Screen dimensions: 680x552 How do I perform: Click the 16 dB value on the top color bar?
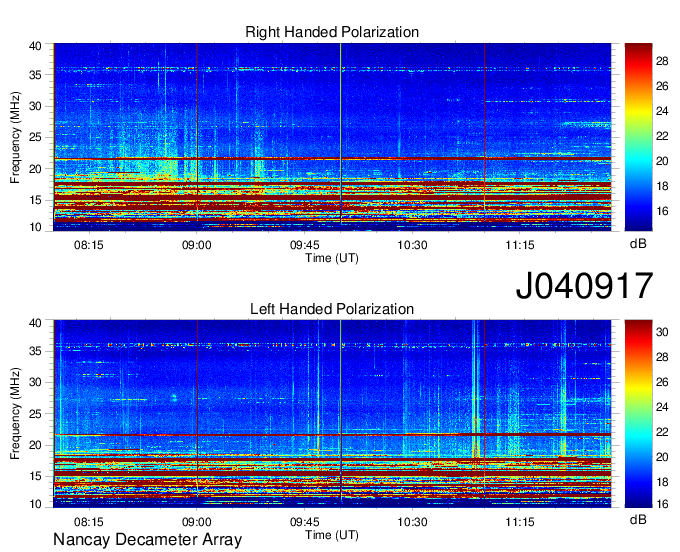tap(662, 211)
